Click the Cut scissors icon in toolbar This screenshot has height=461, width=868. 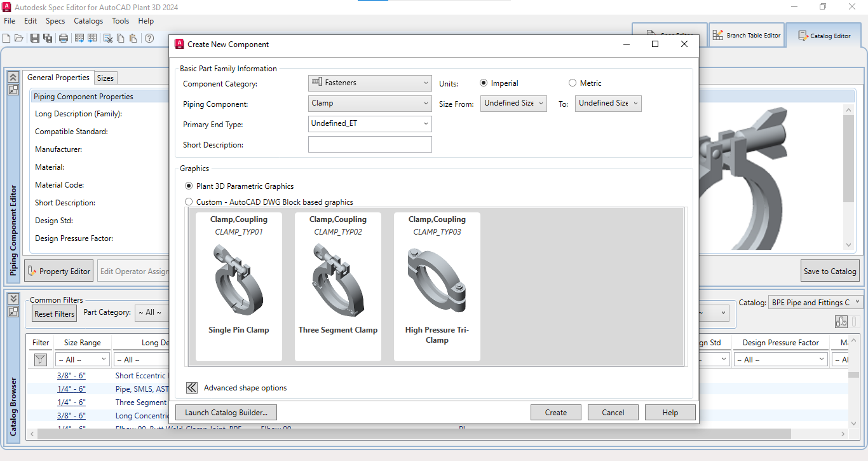[x=108, y=38]
